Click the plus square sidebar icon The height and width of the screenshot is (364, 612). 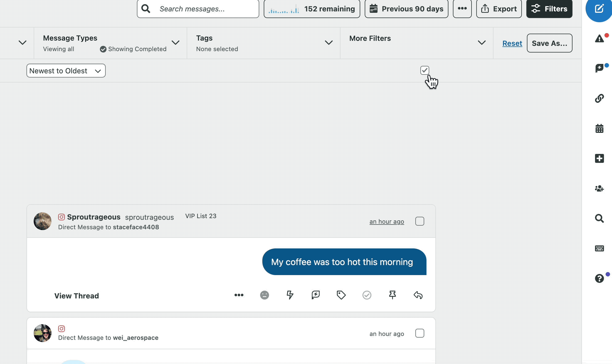[x=599, y=158]
